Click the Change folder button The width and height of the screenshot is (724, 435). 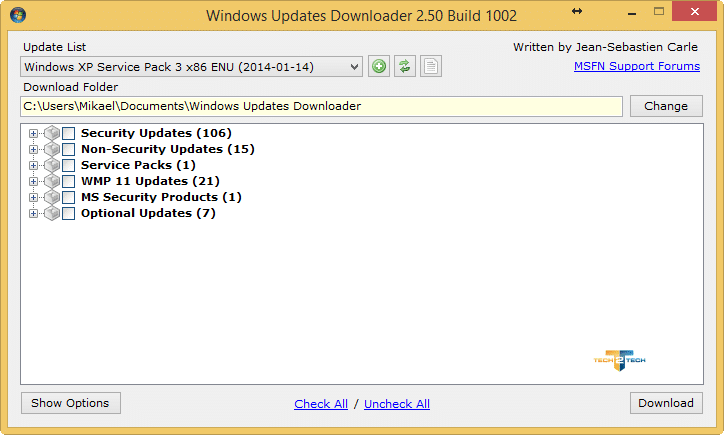coord(666,106)
